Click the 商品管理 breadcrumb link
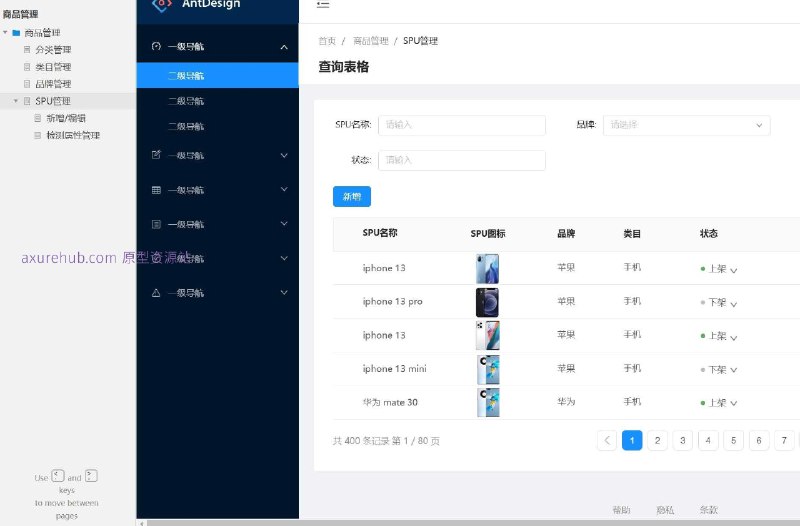The image size is (800, 526). point(371,41)
